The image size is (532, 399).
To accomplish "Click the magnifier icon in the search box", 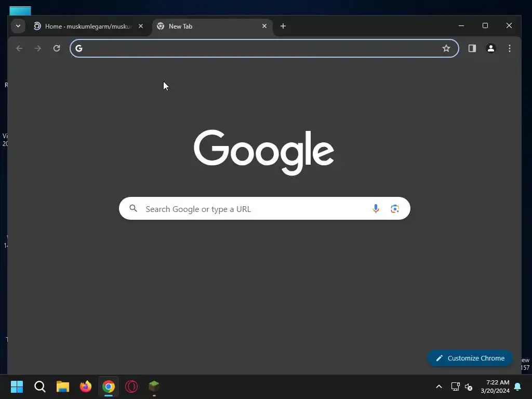I will pos(134,208).
